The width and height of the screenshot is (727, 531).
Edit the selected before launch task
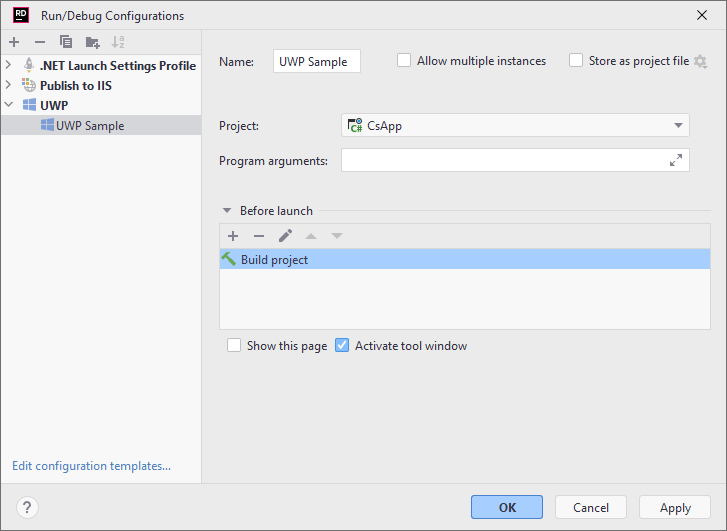click(285, 236)
